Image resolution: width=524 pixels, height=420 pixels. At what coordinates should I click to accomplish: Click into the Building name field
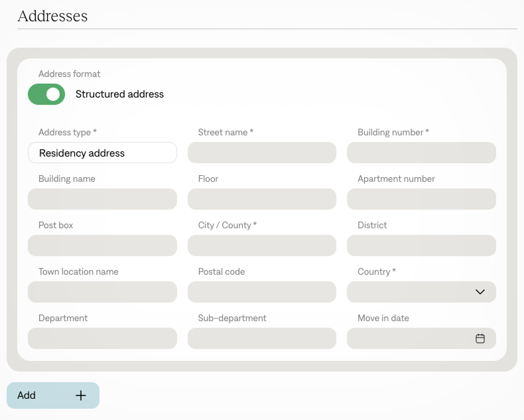102,199
